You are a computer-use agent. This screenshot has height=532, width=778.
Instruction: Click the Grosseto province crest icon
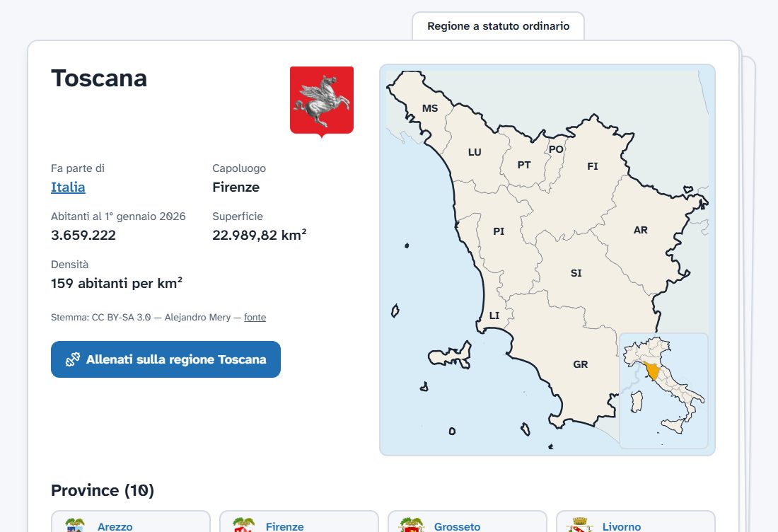click(x=412, y=525)
